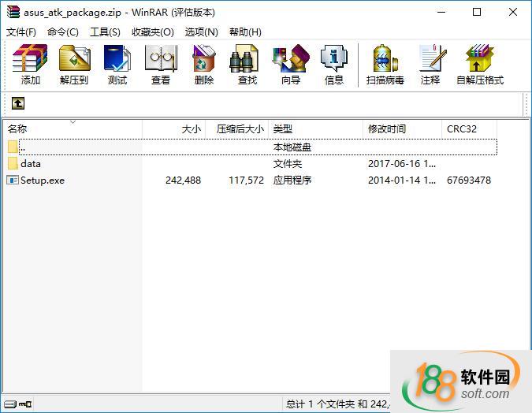Open the 选项(N) menu
The width and height of the screenshot is (532, 413).
pos(201,32)
